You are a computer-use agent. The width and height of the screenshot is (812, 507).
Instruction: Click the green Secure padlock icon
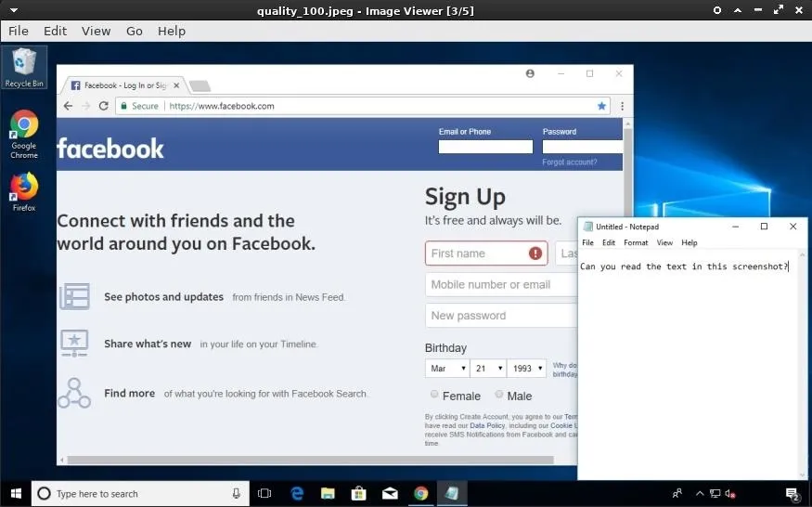[123, 106]
